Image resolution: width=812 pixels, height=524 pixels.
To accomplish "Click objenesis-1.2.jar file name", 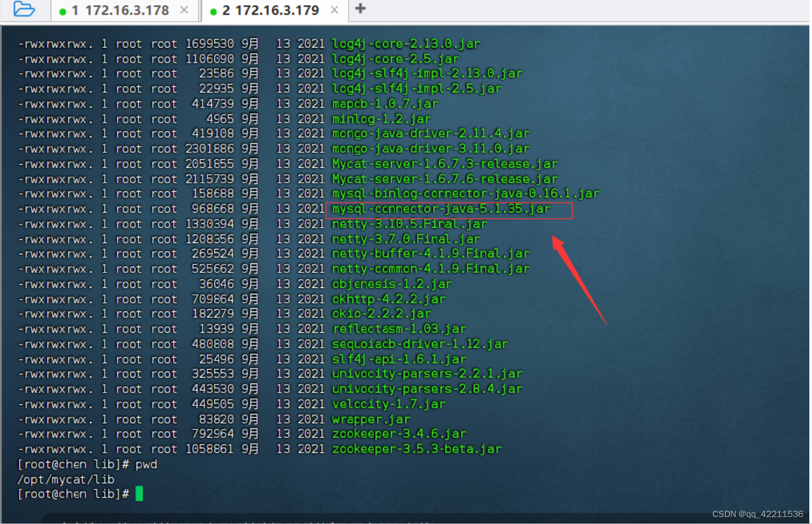I will coord(392,284).
